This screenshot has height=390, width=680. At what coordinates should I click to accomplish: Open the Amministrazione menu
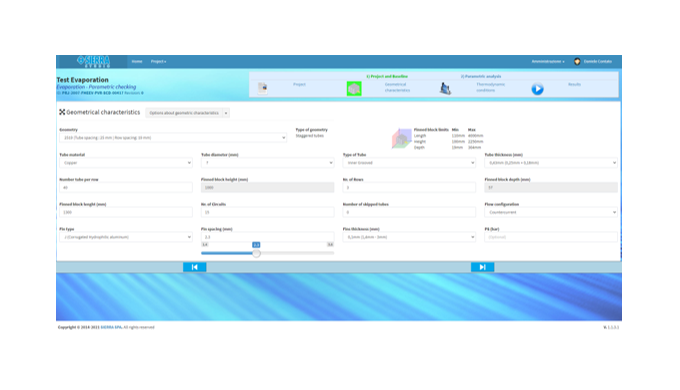548,62
